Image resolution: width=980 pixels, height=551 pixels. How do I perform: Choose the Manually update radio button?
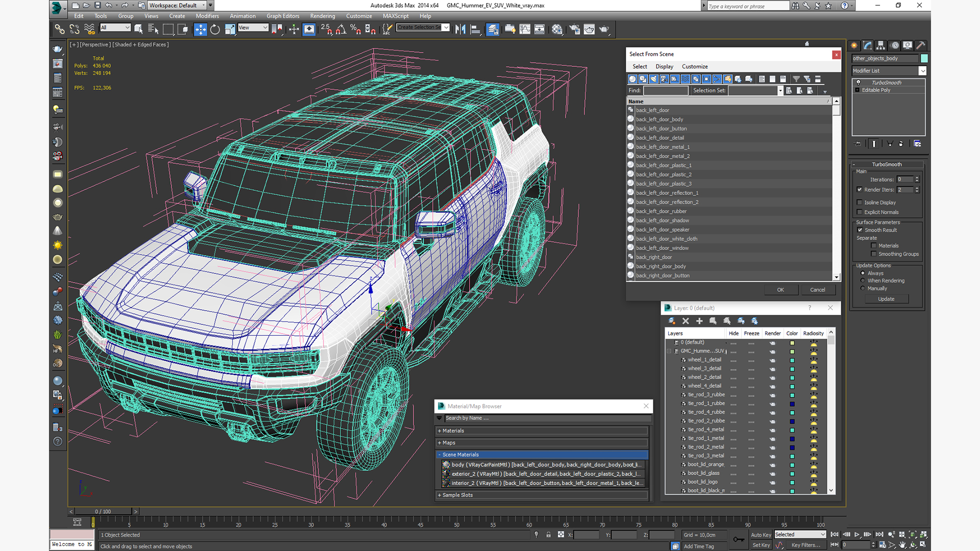coord(863,288)
